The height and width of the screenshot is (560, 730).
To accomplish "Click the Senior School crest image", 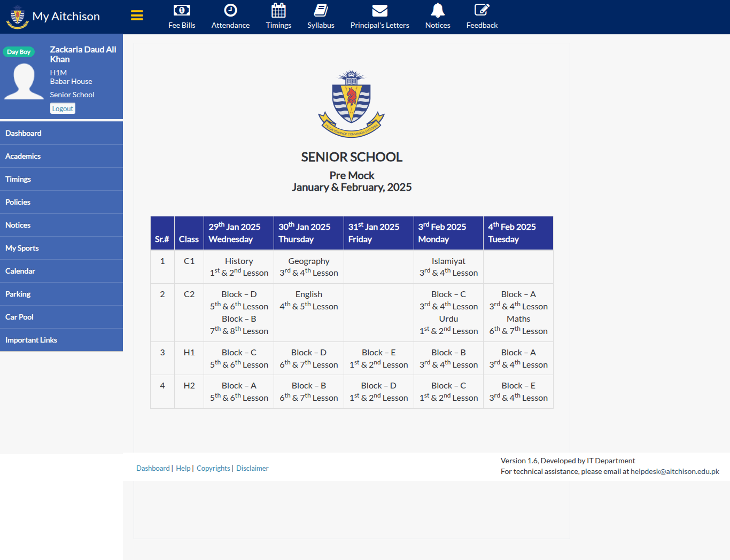I will tap(351, 104).
